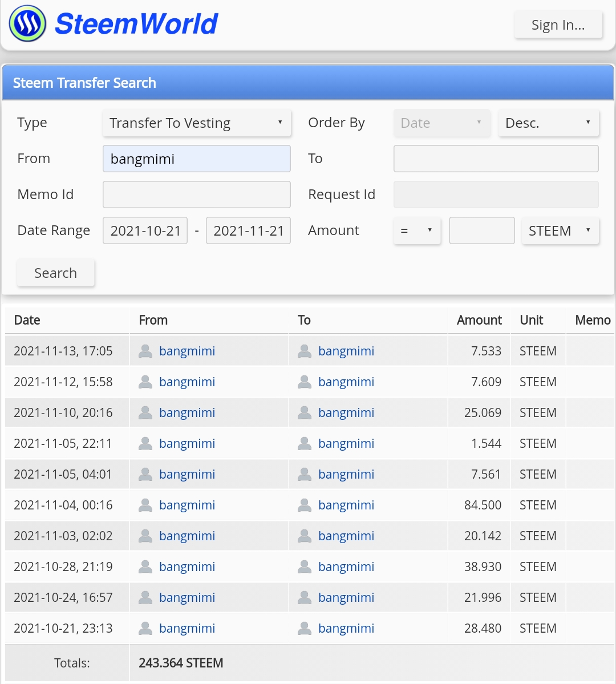
Task: Click To avatar icon in 2021-11-05, 22:11 row
Action: coord(305,443)
